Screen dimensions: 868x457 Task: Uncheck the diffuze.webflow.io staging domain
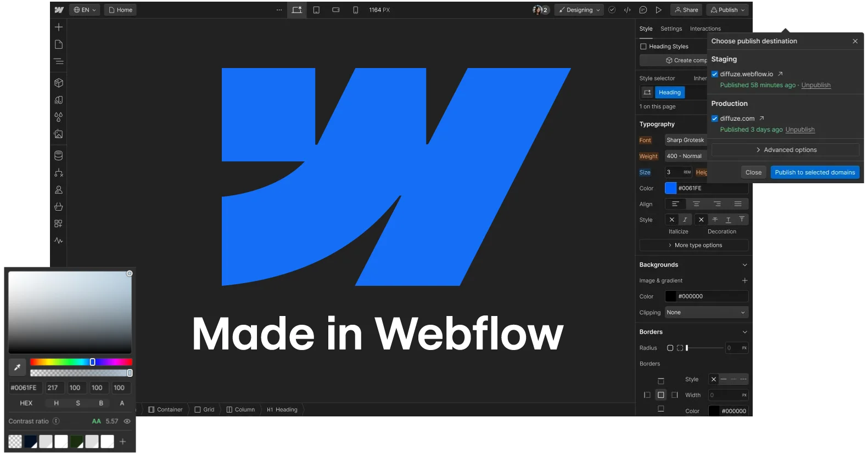click(x=715, y=74)
